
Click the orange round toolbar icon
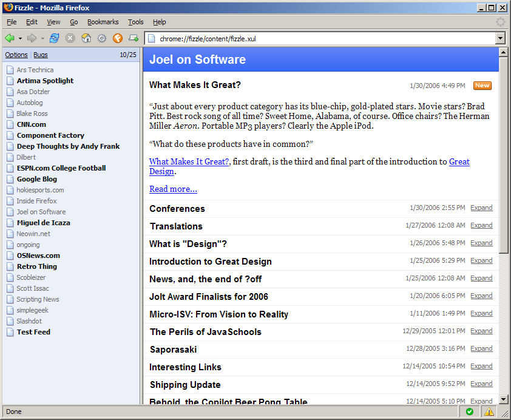pos(118,38)
